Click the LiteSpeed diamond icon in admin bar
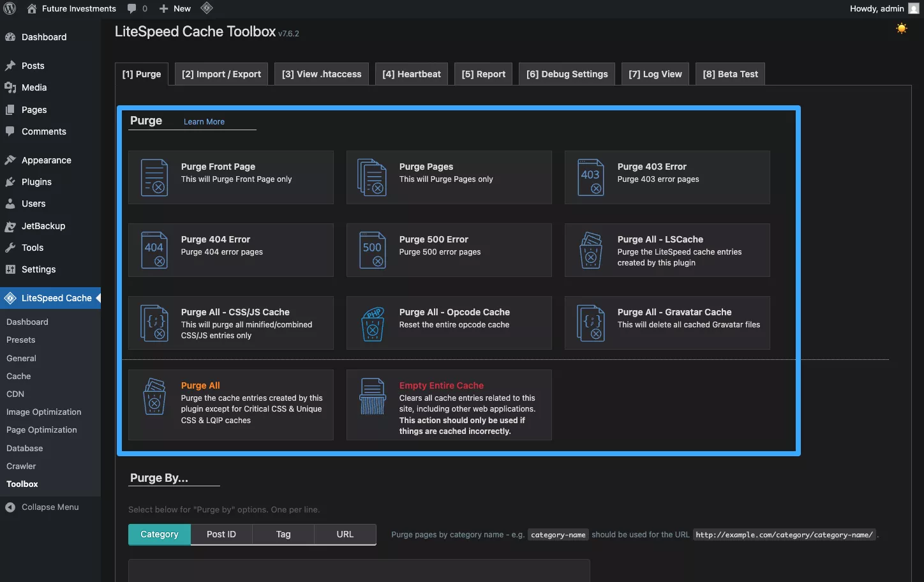This screenshot has height=582, width=924. coord(206,8)
